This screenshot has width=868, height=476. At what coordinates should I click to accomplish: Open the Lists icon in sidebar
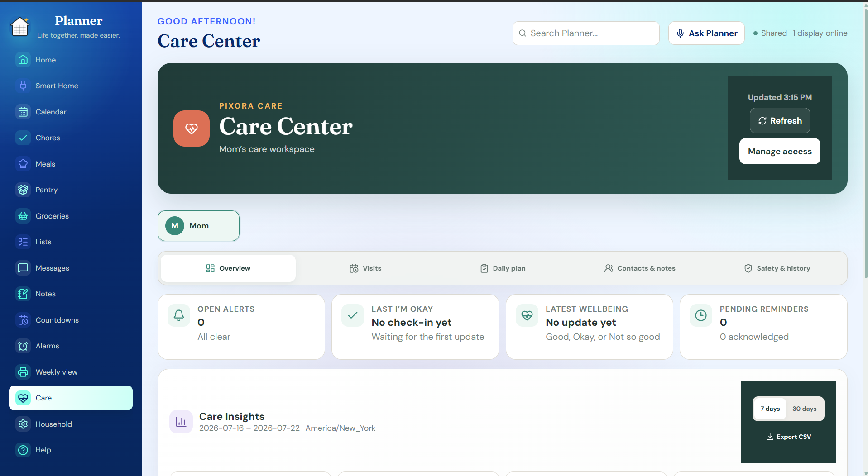point(23,242)
